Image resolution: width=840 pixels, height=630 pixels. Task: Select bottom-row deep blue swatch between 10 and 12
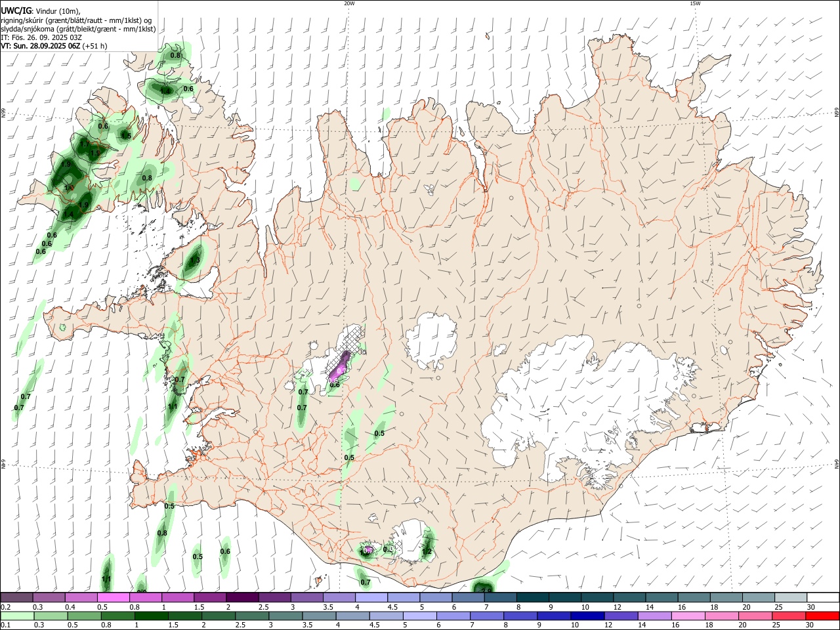(587, 616)
